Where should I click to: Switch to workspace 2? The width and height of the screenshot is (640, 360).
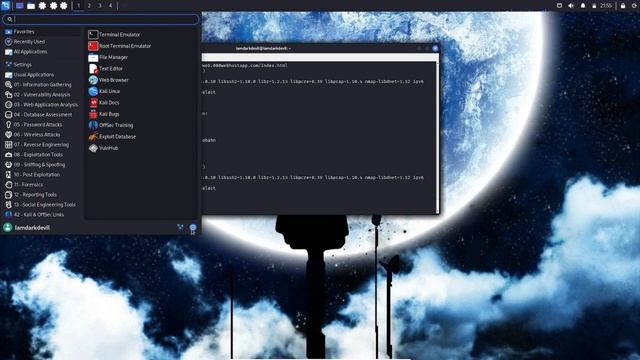pyautogui.click(x=89, y=6)
